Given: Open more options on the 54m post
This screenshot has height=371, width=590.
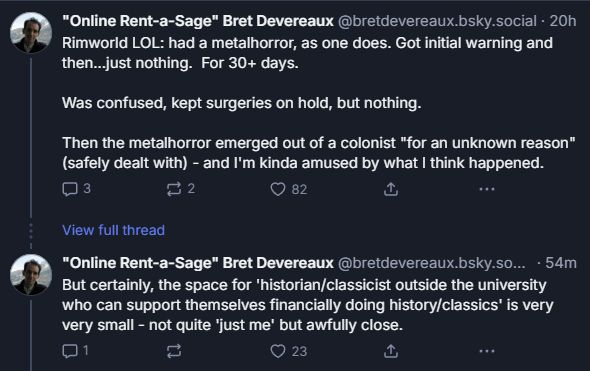Looking at the screenshot, I should coord(487,351).
